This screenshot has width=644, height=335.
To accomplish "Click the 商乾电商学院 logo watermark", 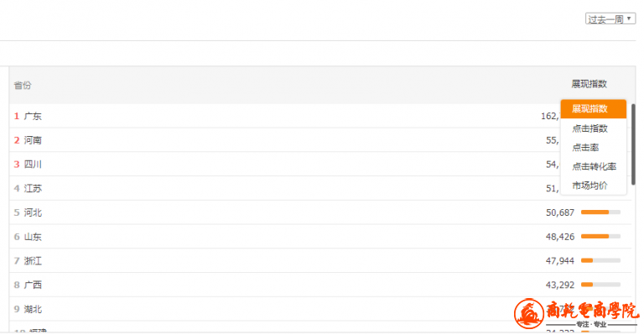I will click(x=576, y=314).
